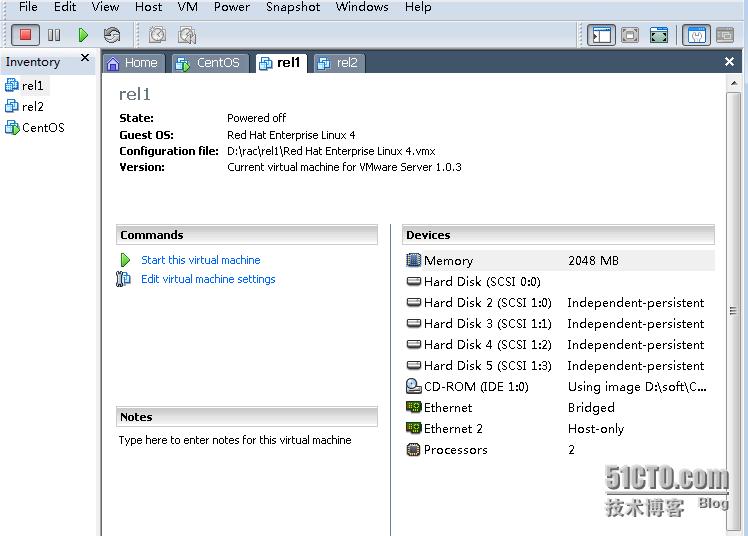Open the VM menu
Image resolution: width=748 pixels, height=536 pixels.
click(x=187, y=7)
